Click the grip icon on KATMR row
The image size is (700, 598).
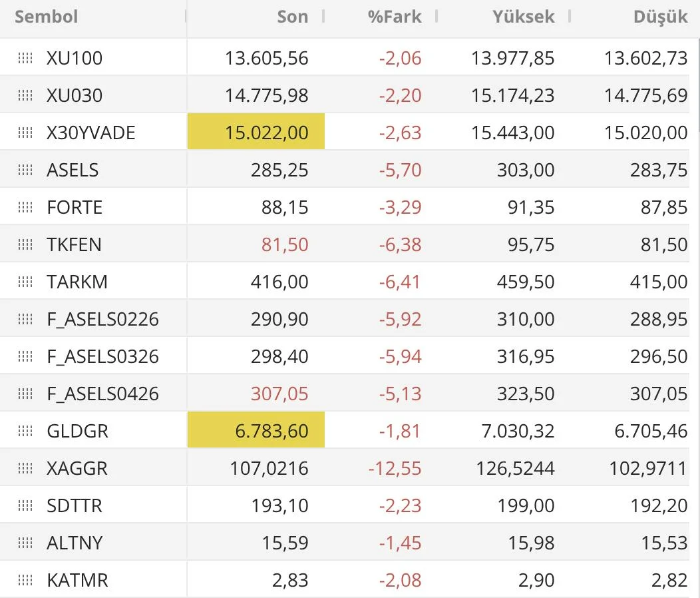point(25,581)
